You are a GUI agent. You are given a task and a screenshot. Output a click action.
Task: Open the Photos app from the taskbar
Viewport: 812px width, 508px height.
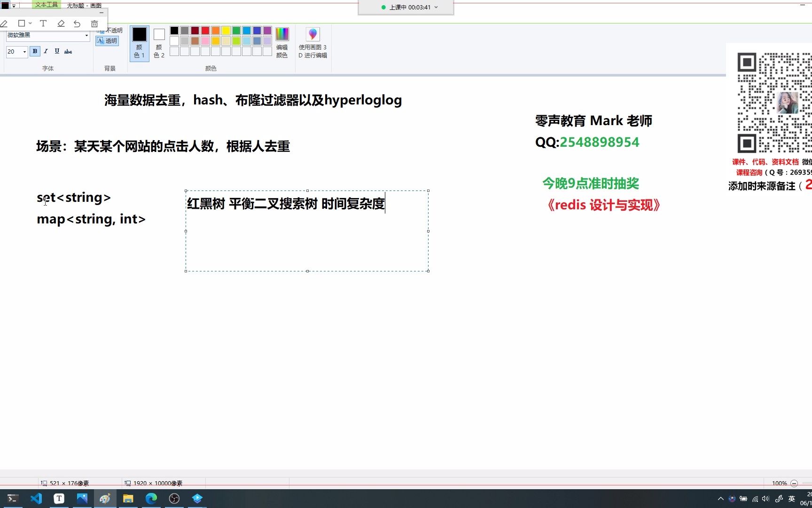click(x=82, y=499)
